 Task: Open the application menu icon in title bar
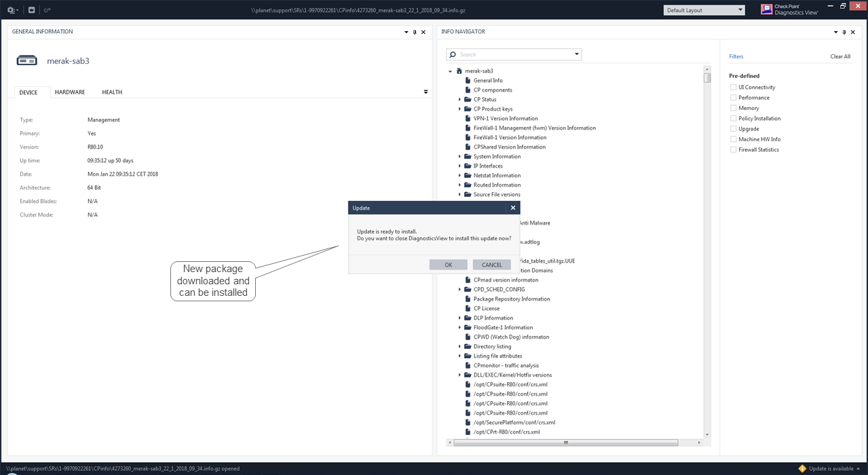click(x=12, y=10)
